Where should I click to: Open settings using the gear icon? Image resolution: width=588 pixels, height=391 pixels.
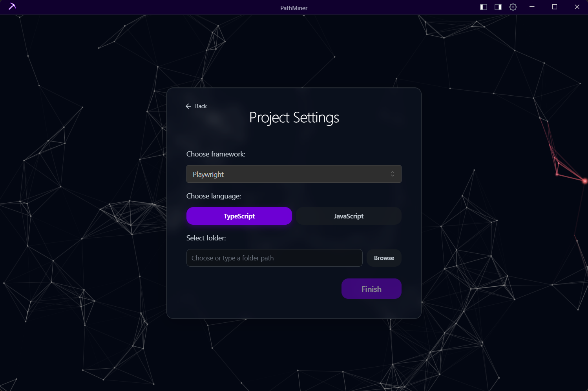513,7
